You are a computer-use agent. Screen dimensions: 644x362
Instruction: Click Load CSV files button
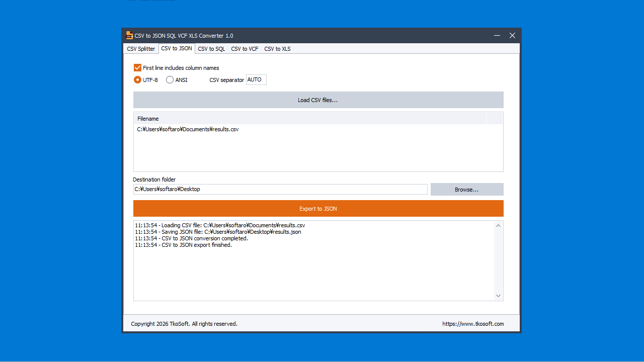point(318,100)
